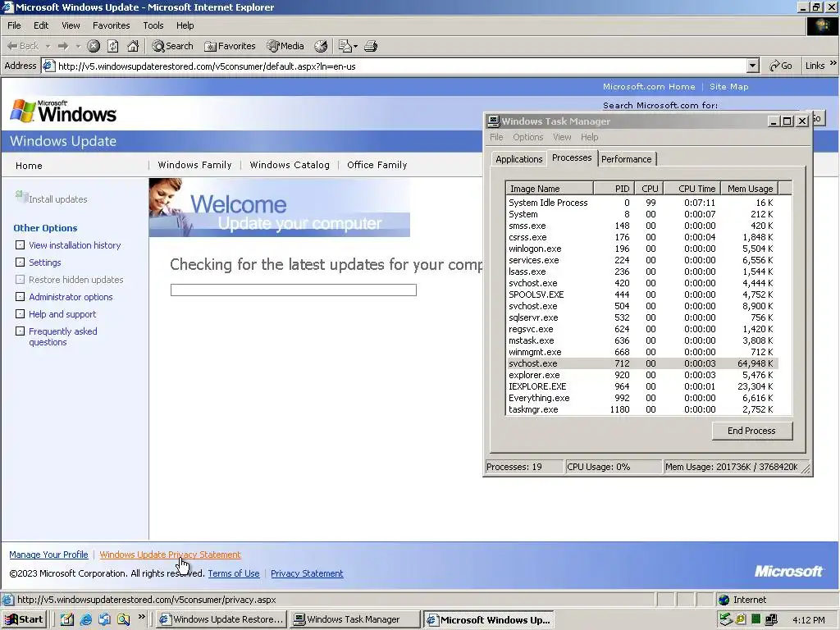The width and height of the screenshot is (840, 630).
Task: Click the Forward arrow in IE toolbar
Action: click(63, 46)
